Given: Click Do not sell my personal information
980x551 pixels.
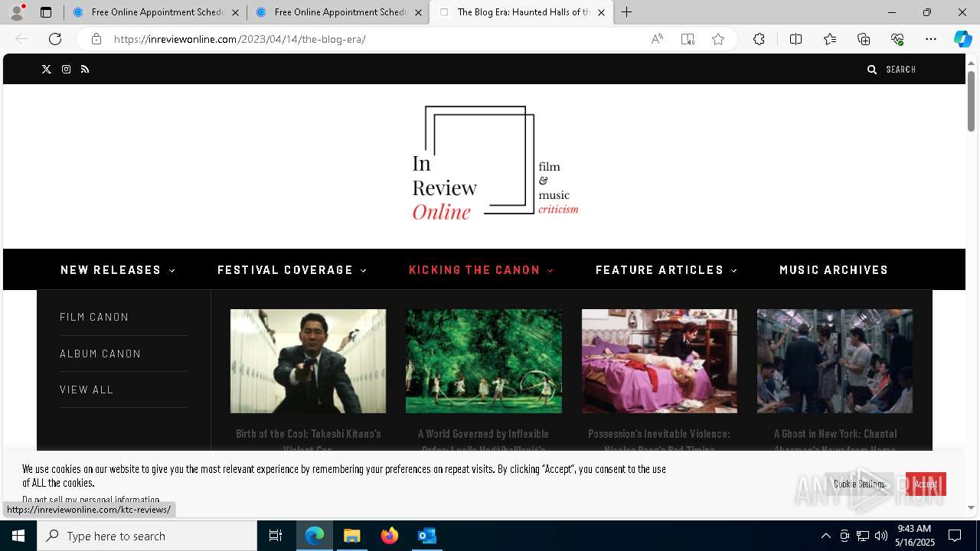Looking at the screenshot, I should click(x=91, y=500).
